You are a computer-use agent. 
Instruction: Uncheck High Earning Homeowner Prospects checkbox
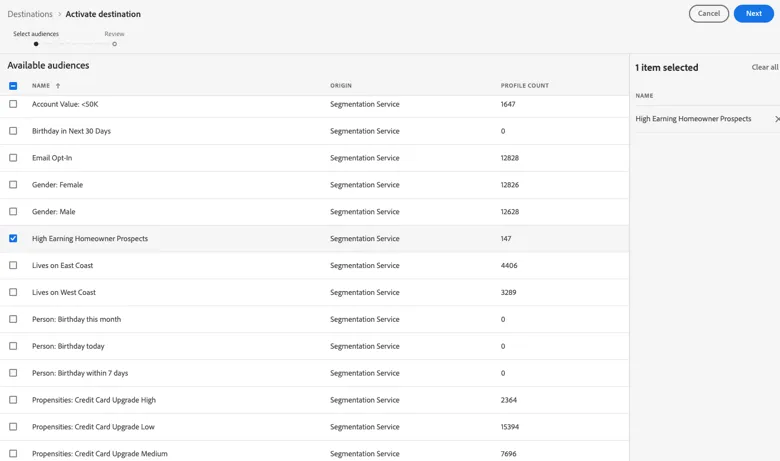[13, 238]
